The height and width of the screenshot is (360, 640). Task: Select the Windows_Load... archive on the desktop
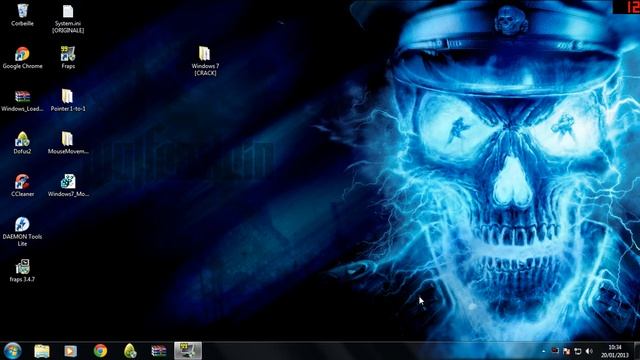click(x=22, y=101)
